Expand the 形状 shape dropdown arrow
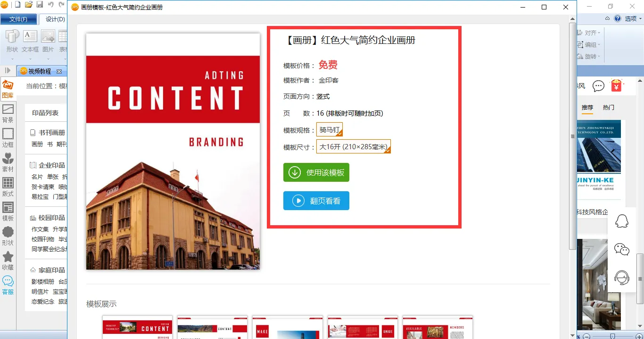This screenshot has width=644, height=339. pos(12,59)
